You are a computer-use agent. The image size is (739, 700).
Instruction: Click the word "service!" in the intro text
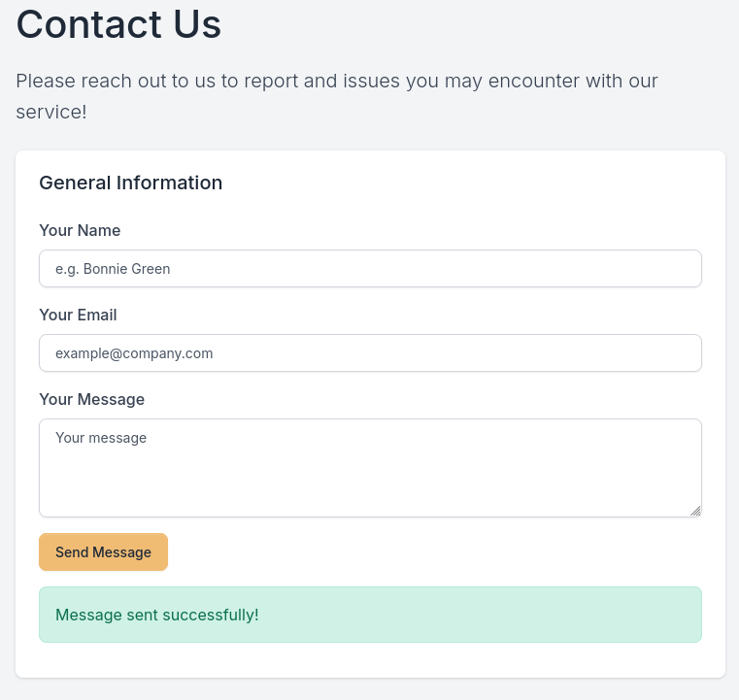(x=51, y=112)
